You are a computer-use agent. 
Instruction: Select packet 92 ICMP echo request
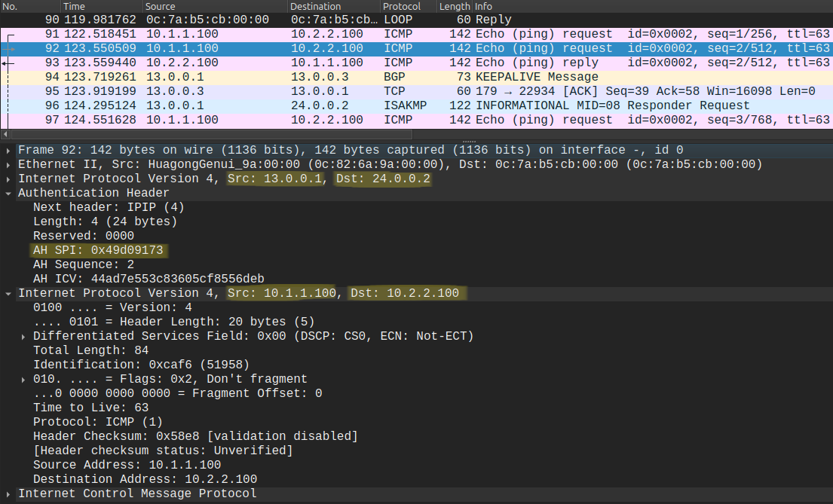(x=416, y=48)
